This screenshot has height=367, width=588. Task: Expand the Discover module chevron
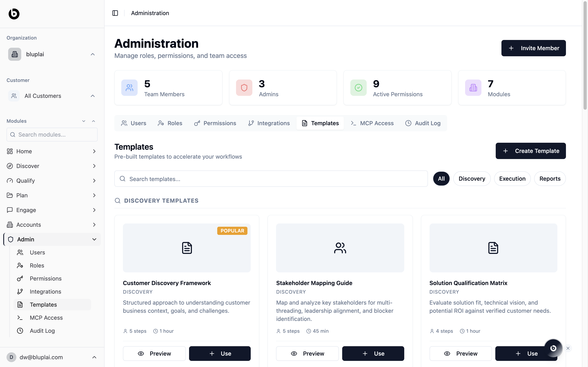[94, 166]
